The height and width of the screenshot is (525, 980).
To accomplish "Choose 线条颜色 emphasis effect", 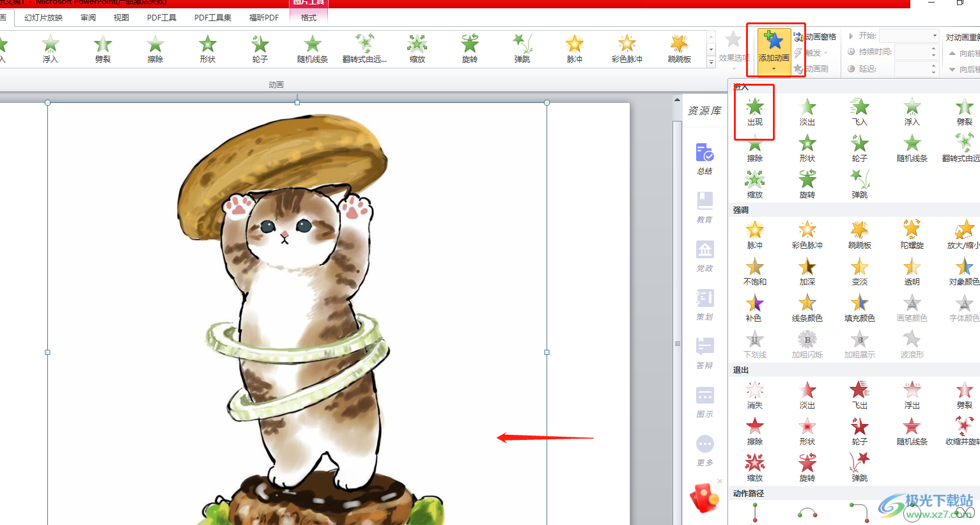I will [807, 308].
